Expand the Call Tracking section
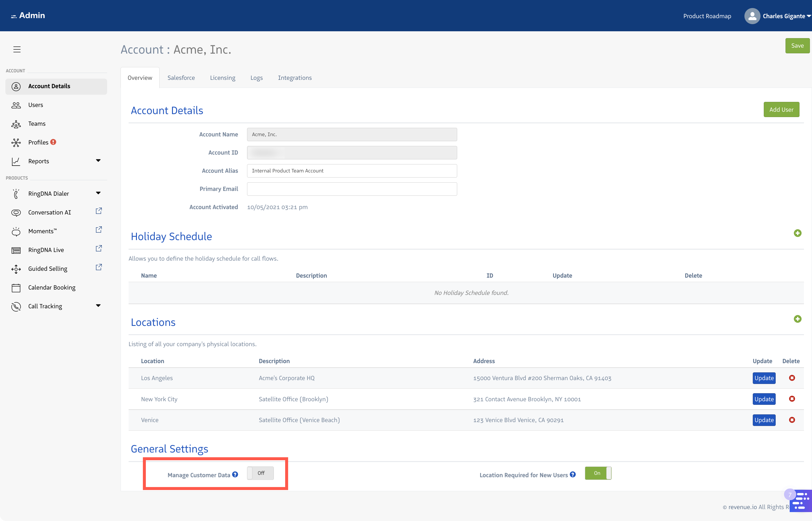The width and height of the screenshot is (812, 521). pyautogui.click(x=98, y=305)
